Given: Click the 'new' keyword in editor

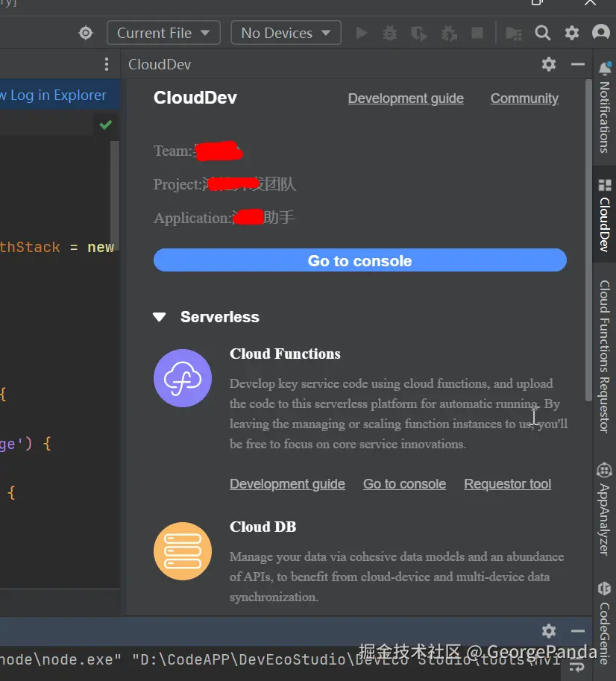Looking at the screenshot, I should point(101,247).
